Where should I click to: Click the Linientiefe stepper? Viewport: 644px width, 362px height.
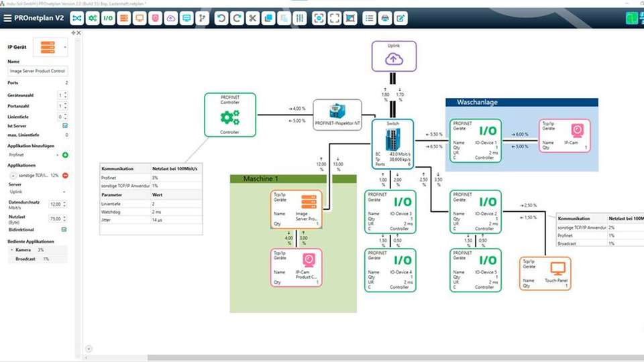tap(65, 117)
